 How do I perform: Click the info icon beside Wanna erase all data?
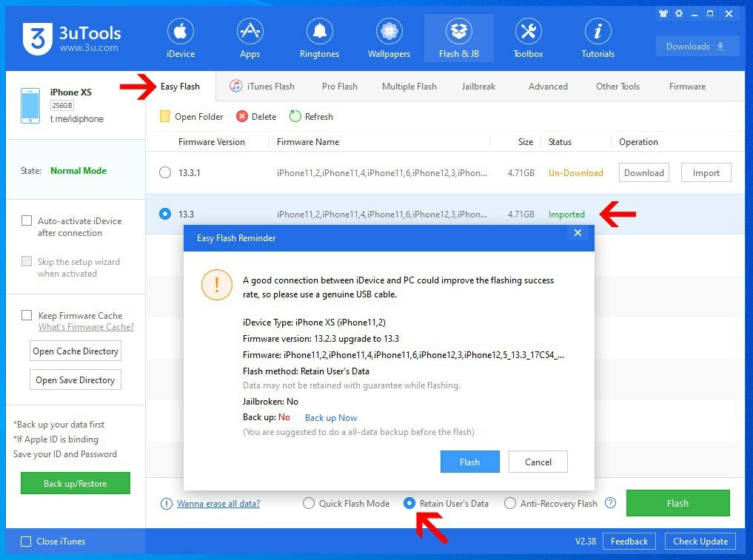(166, 503)
